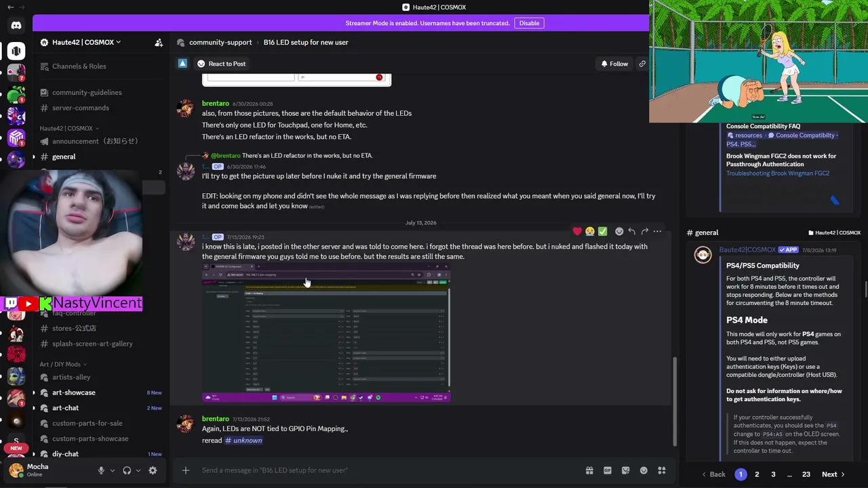Select the Haute42 COSMOX server icon
Screen dimensions: 868x488
click(x=16, y=51)
